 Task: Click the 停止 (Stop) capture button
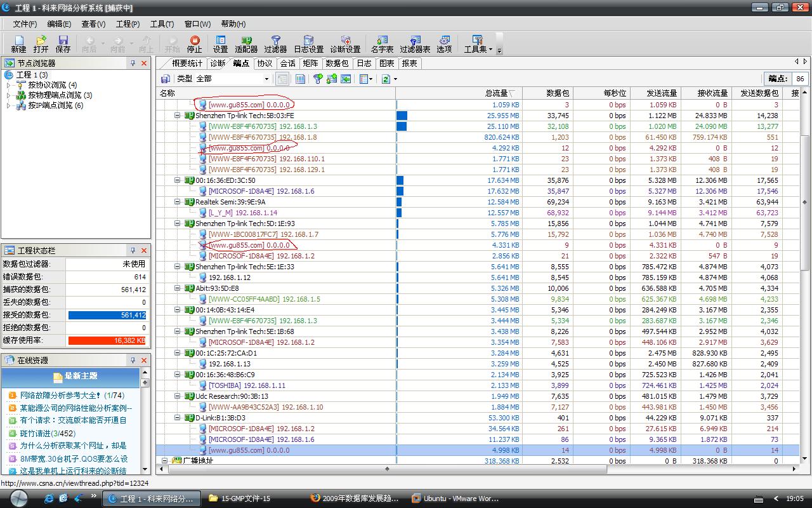(194, 44)
